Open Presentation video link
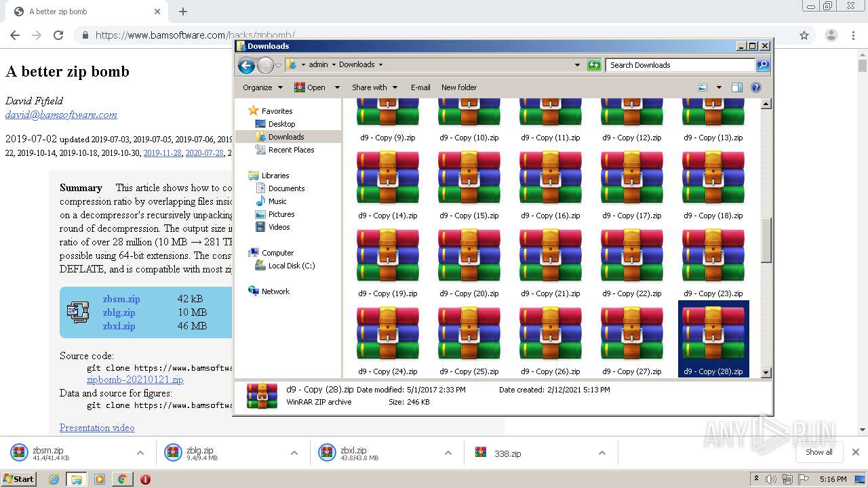 coord(97,428)
